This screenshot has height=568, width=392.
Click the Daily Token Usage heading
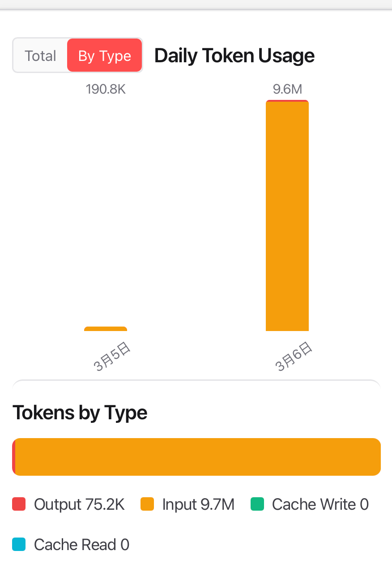tap(234, 56)
